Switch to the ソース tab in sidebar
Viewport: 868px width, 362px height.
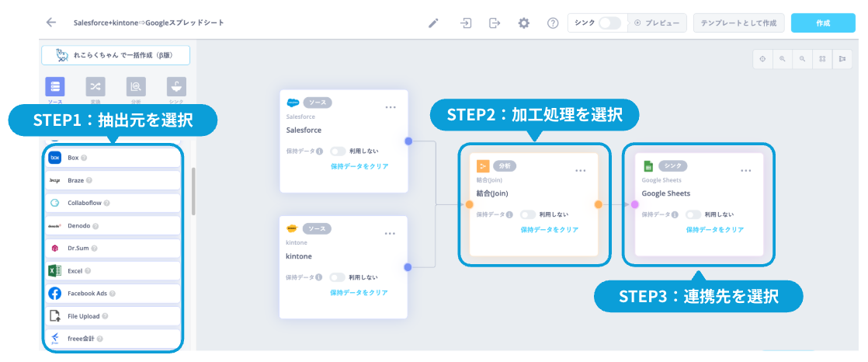55,87
